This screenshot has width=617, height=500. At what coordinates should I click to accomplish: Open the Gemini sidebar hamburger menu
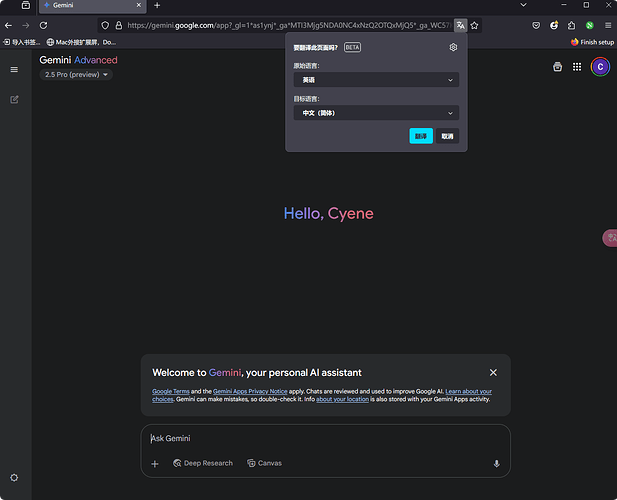click(14, 70)
